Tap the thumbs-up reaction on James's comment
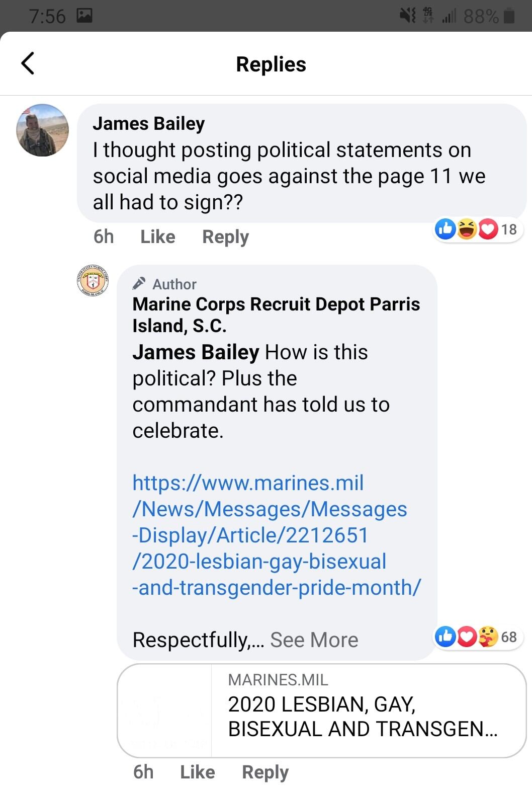The image size is (532, 789). tap(445, 229)
